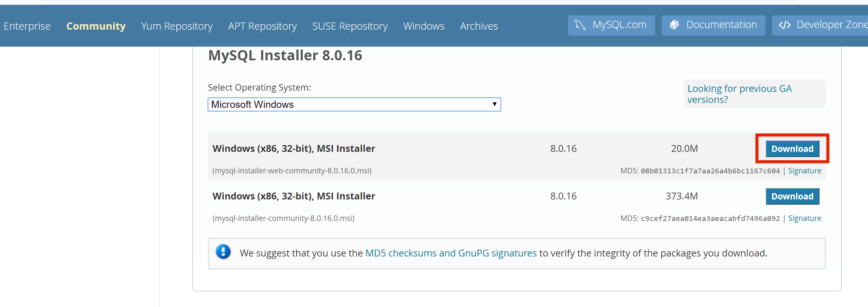Screen dimensions: 868x307
Task: Open the Select Operating System dropdown
Action: pyautogui.click(x=354, y=105)
